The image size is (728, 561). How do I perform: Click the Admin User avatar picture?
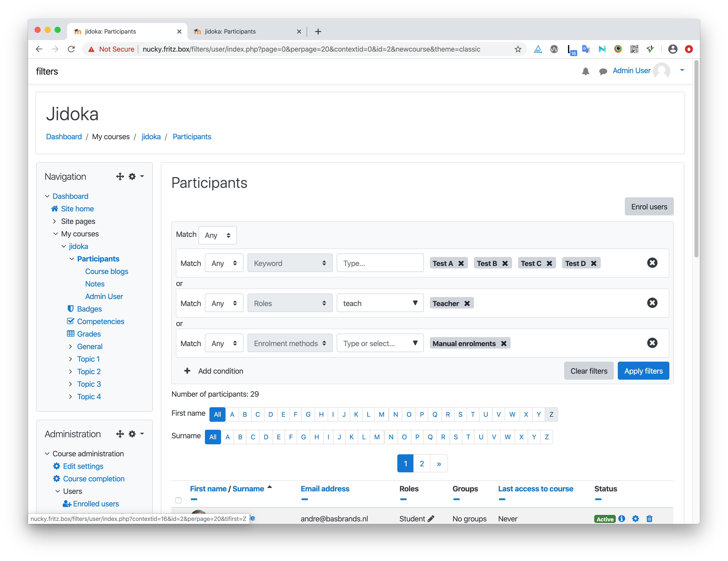pos(661,71)
